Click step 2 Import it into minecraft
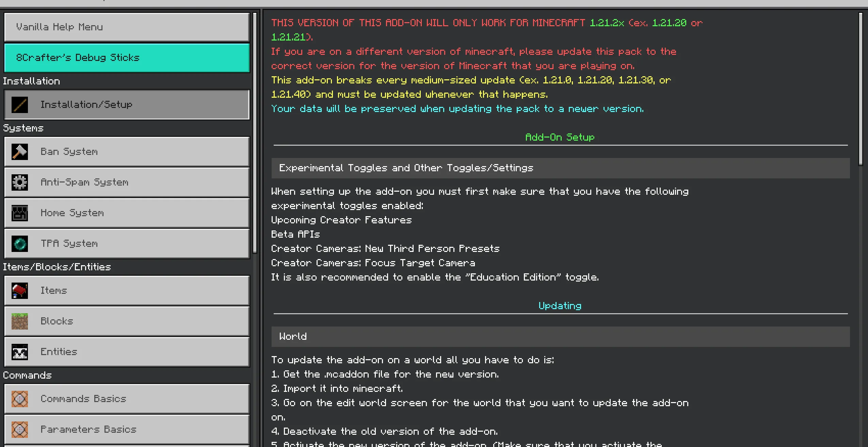The width and height of the screenshot is (868, 447). (337, 389)
